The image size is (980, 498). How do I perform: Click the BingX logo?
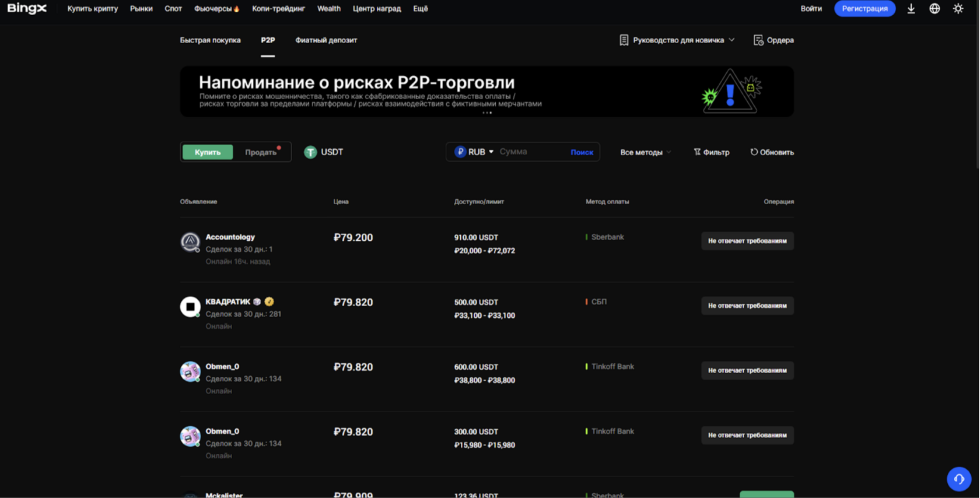coord(27,8)
